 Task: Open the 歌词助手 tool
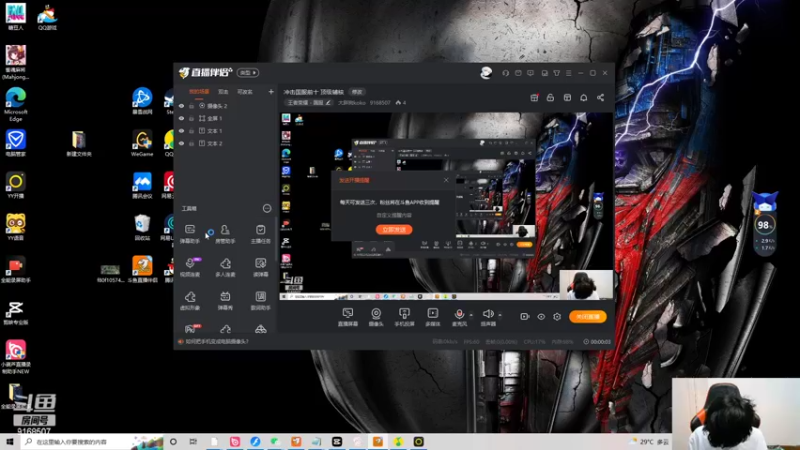[x=261, y=301]
